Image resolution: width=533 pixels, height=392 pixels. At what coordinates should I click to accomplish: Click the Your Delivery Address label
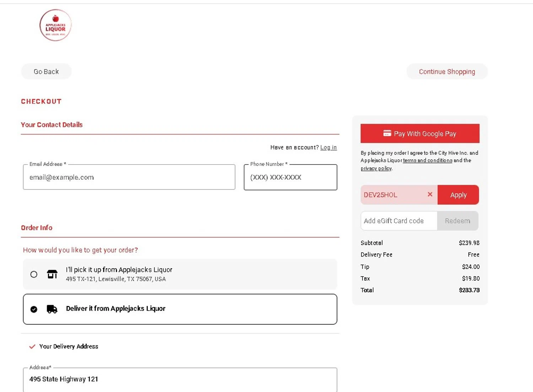click(69, 346)
